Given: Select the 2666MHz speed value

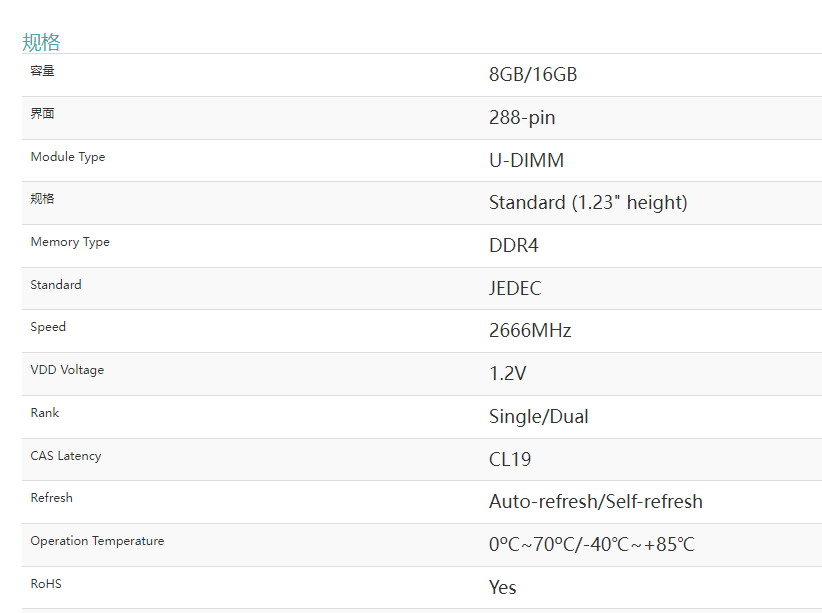Looking at the screenshot, I should point(529,331).
